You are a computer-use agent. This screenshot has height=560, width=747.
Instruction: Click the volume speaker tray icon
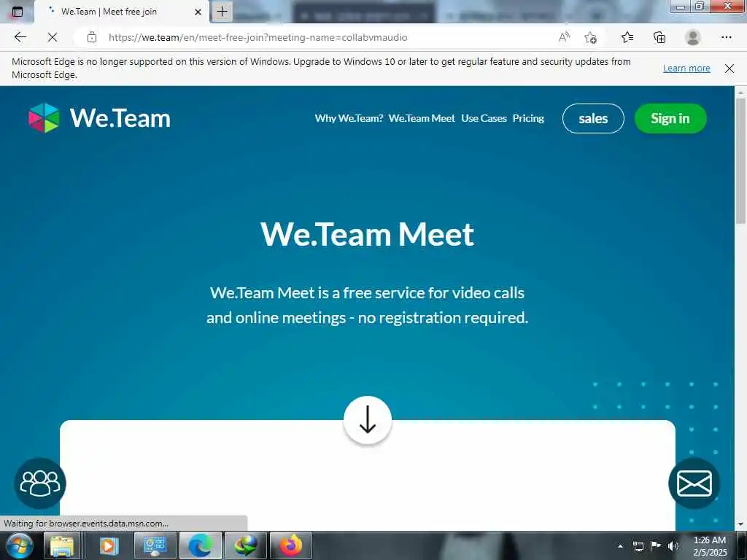(x=673, y=546)
